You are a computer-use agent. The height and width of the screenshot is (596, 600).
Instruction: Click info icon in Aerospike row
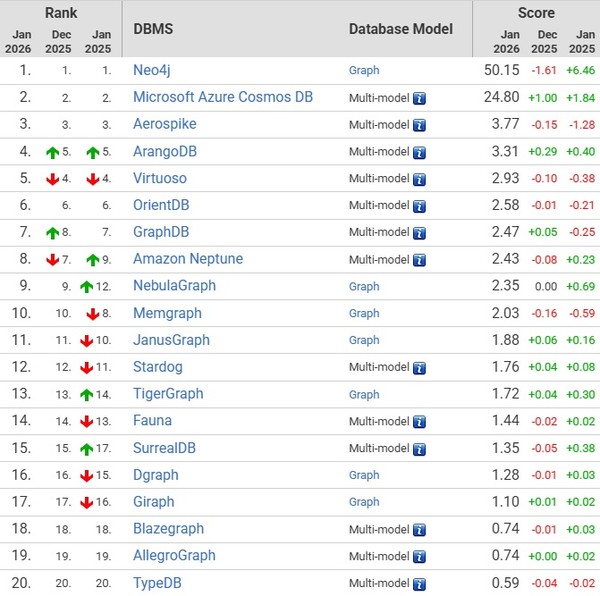pos(419,125)
